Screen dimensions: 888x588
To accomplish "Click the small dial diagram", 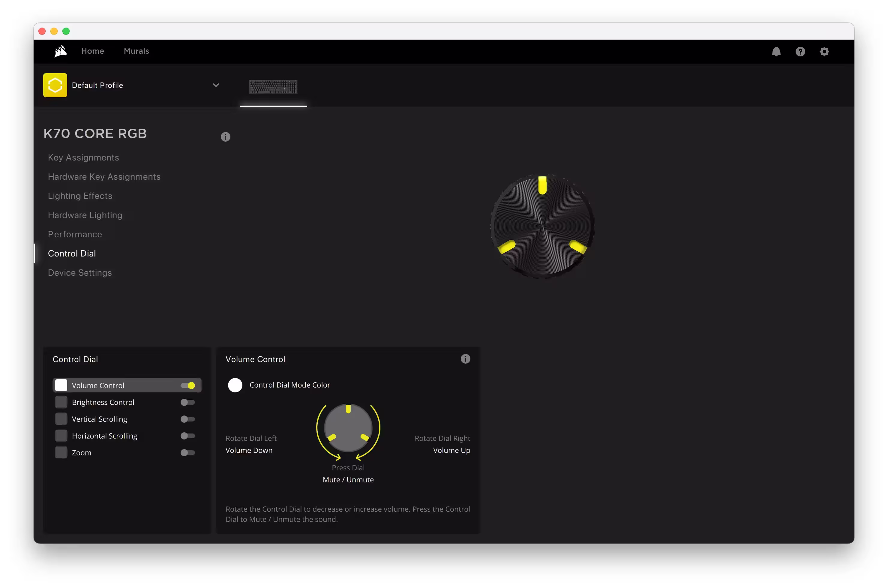I will click(x=348, y=428).
